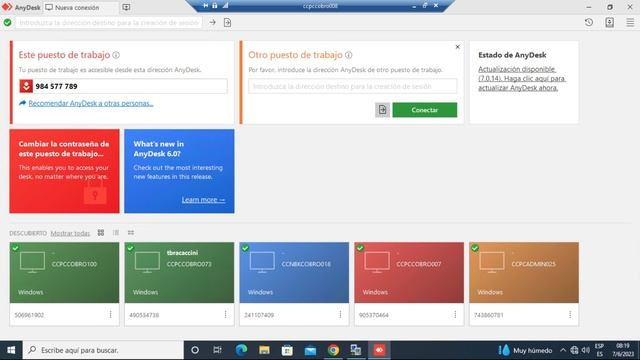Launch Google Chrome from taskbar
640x360 pixels.
[333, 350]
